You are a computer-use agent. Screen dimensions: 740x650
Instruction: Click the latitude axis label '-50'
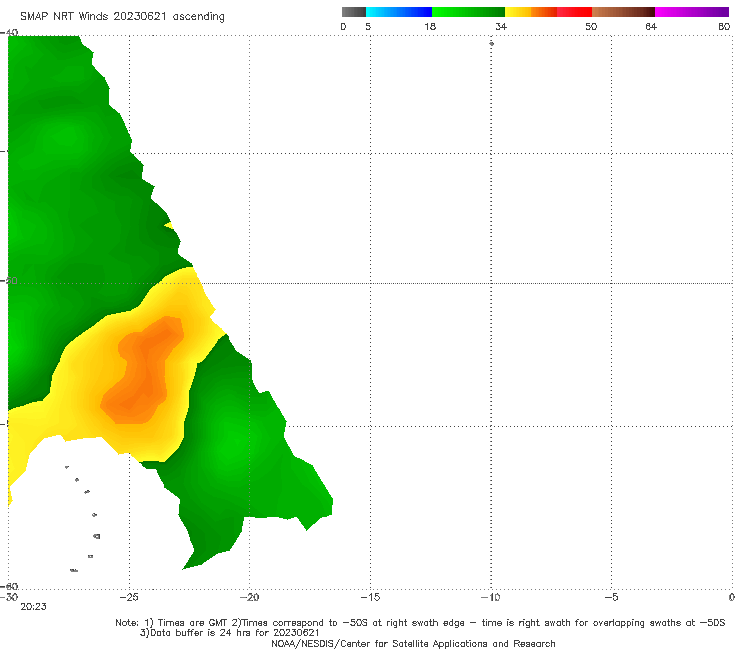[x=9, y=280]
